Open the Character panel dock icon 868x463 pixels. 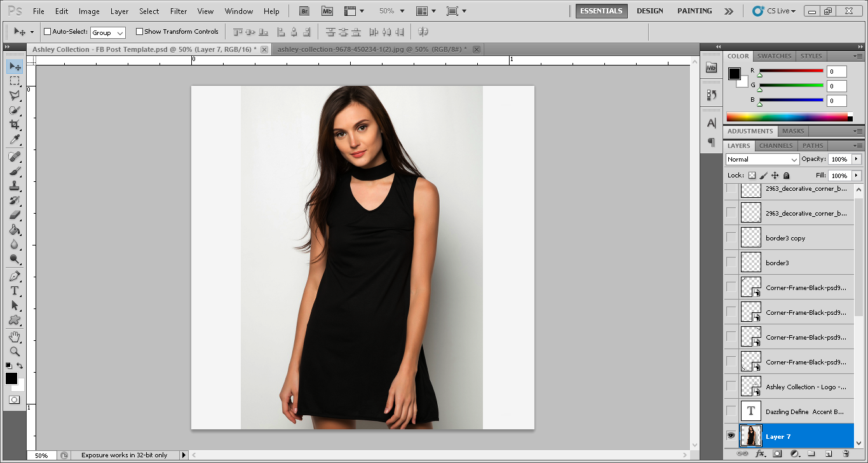(712, 123)
